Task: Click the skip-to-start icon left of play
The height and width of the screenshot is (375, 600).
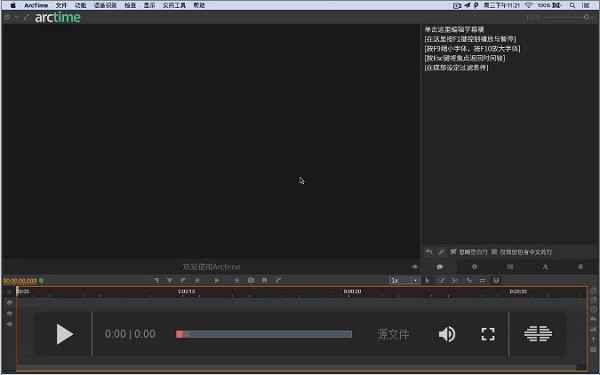Action: coord(197,280)
